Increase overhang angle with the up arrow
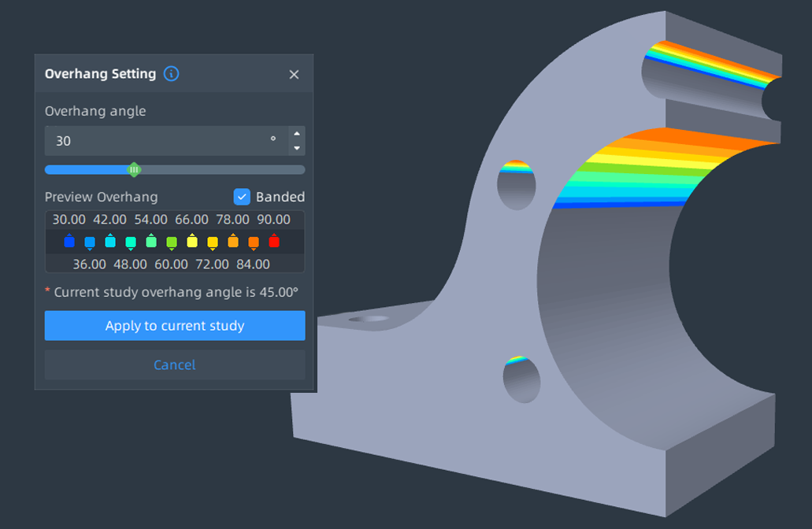This screenshot has width=812, height=529. coord(296,134)
